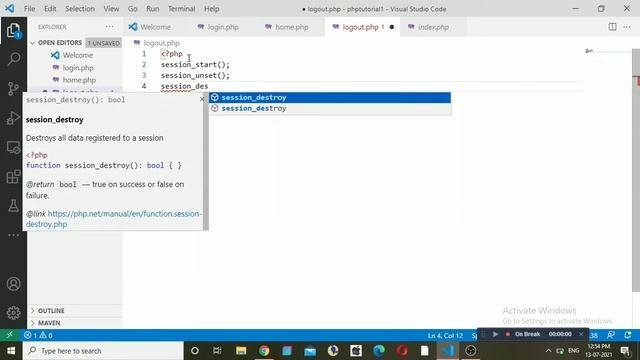Open the Run menu
The width and height of the screenshot is (640, 360).
click(153, 9)
